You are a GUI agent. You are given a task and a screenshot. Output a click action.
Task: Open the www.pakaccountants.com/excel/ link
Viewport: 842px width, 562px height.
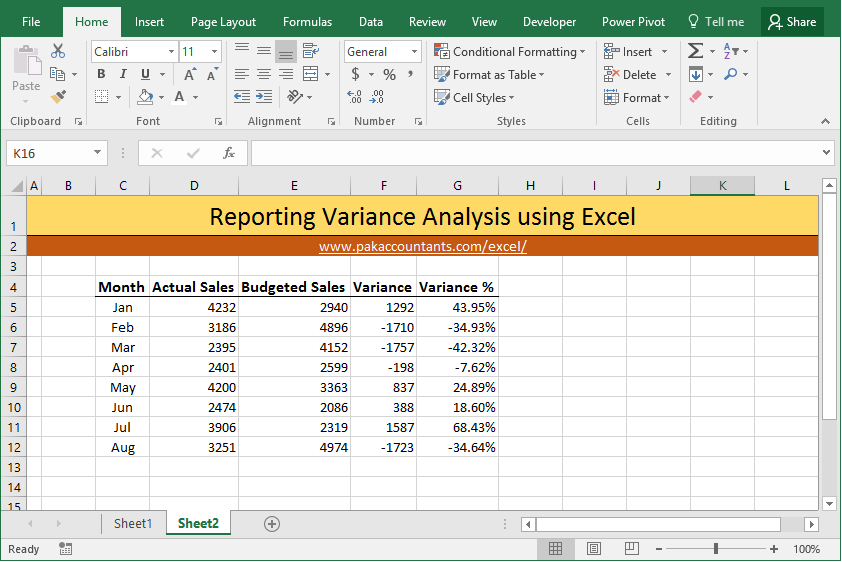point(423,246)
